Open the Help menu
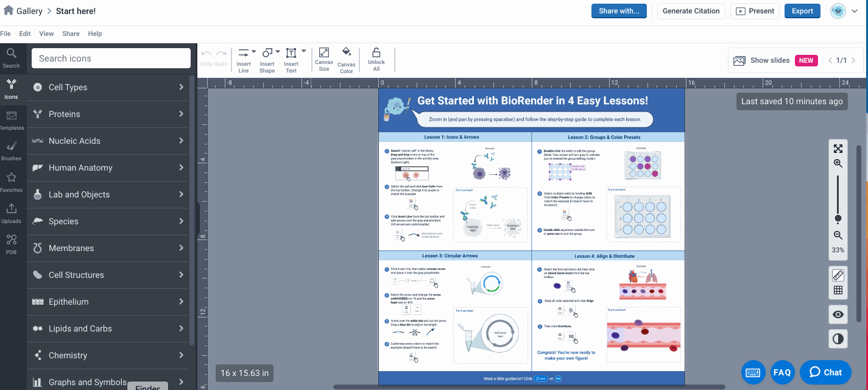Viewport: 868px width, 390px height. click(95, 34)
